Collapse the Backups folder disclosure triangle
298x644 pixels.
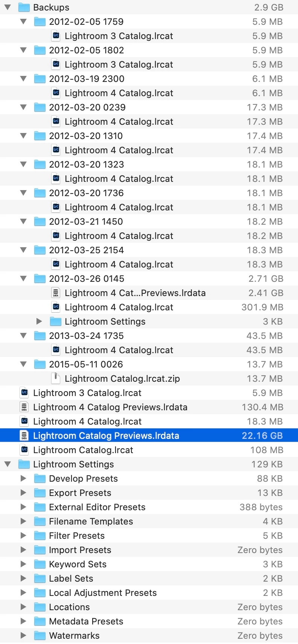tap(8, 7)
